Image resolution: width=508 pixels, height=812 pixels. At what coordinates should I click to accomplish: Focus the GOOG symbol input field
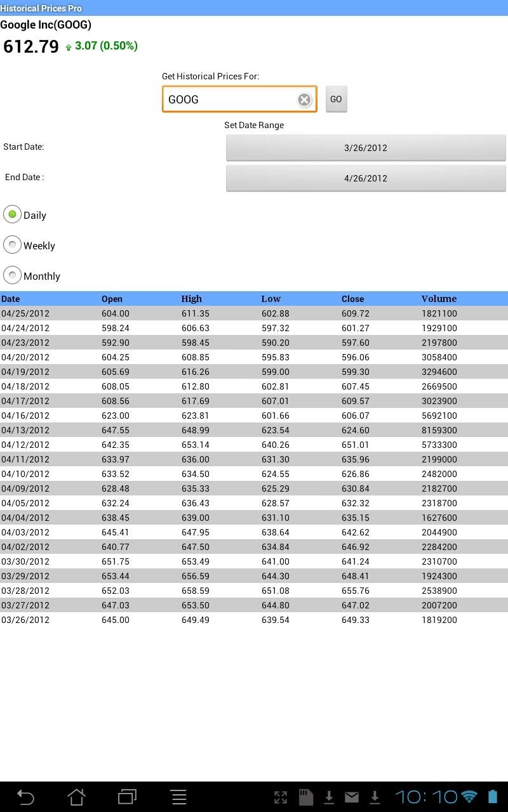pos(239,100)
